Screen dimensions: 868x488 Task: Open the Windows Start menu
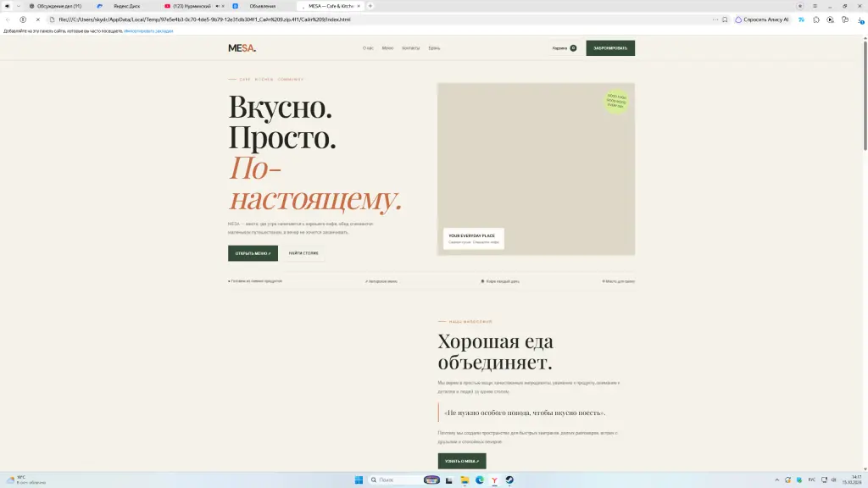click(359, 480)
